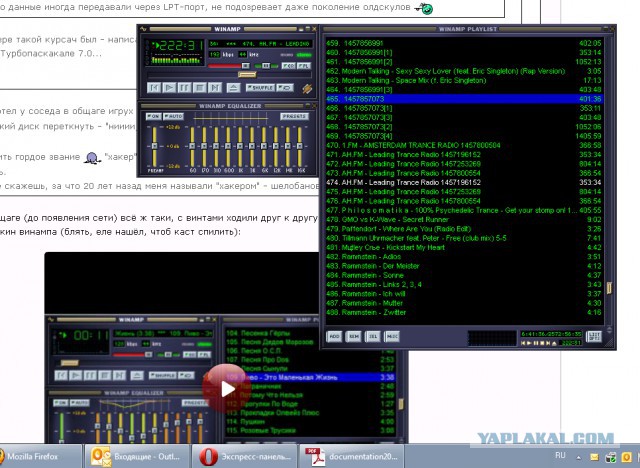Switch to the Opera Express panel taskbar button
The height and width of the screenshot is (468, 640).
tap(244, 457)
